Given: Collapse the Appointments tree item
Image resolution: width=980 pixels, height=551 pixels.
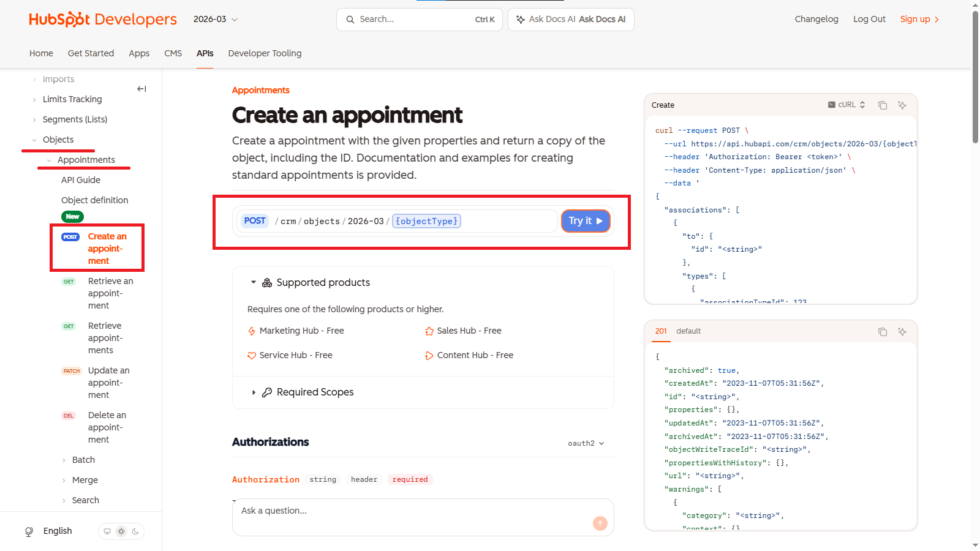Looking at the screenshot, I should point(49,160).
